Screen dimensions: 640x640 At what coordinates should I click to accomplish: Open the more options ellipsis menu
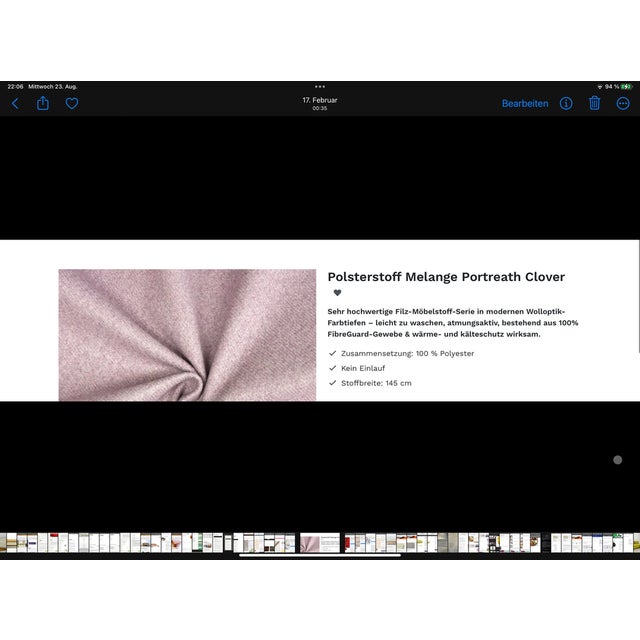point(624,103)
